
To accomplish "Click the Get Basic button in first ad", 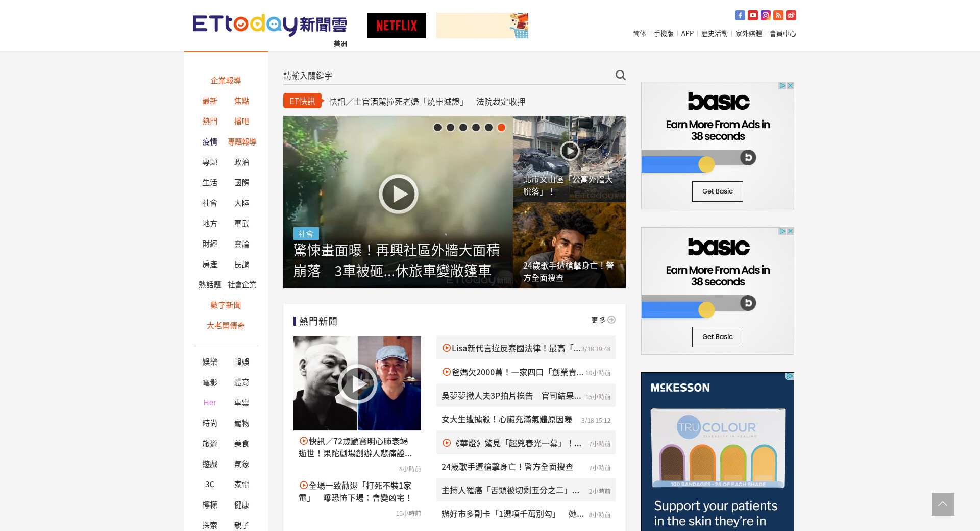I will point(717,191).
